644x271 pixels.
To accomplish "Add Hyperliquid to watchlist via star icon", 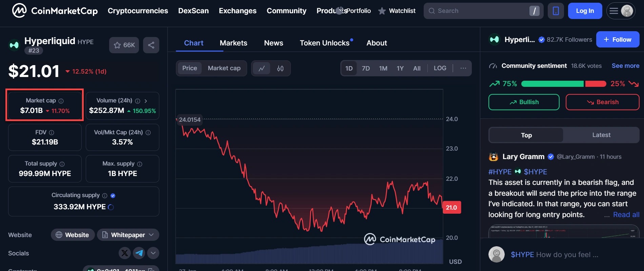I will (x=118, y=45).
